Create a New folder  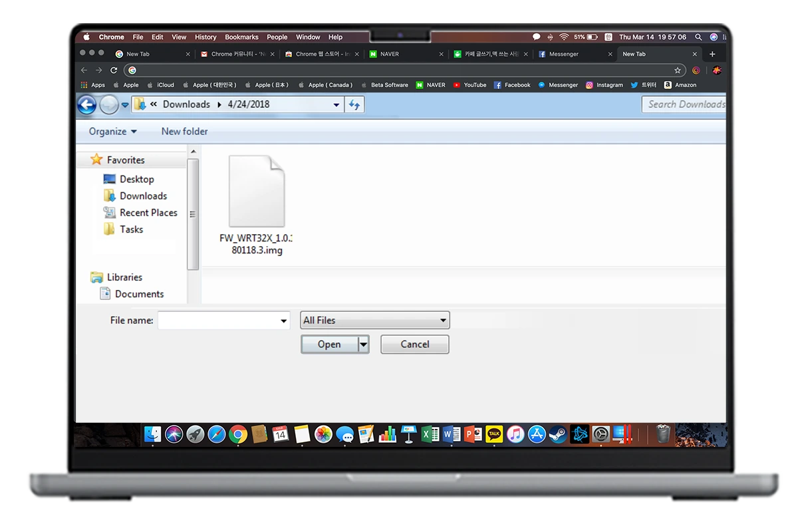coord(184,131)
